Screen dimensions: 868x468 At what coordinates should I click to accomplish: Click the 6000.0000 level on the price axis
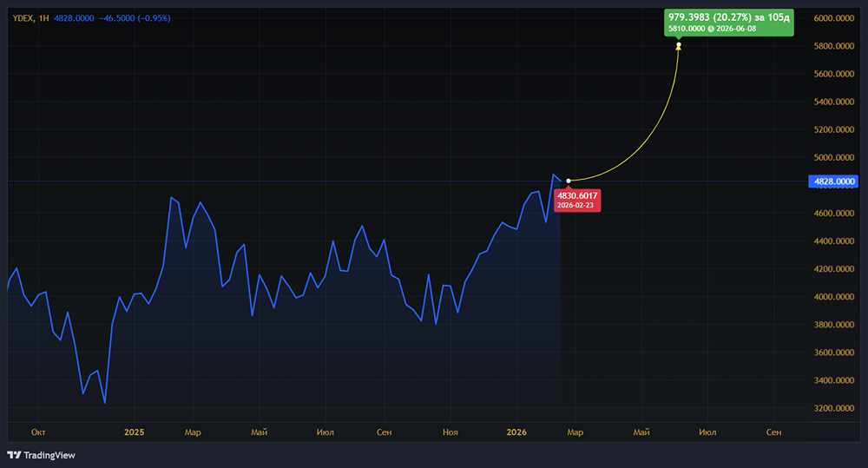[x=834, y=18]
